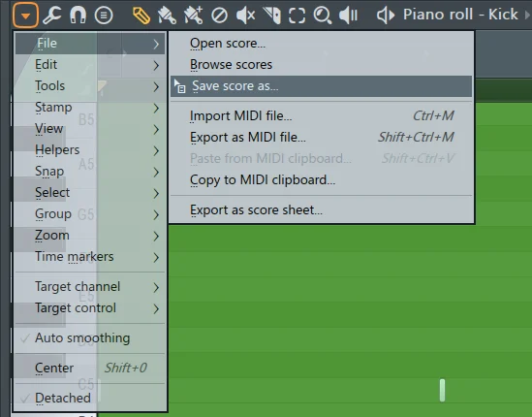Click the light note in the piano roll grid
Viewport: 532px width, 417px height.
tap(442, 391)
